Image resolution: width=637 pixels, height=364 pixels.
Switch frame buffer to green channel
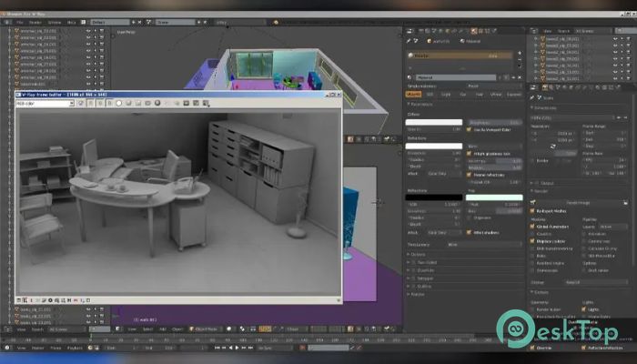pyautogui.click(x=100, y=103)
